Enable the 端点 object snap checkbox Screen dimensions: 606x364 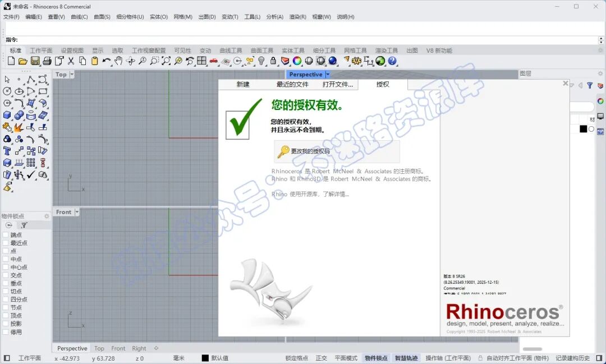[x=6, y=235]
